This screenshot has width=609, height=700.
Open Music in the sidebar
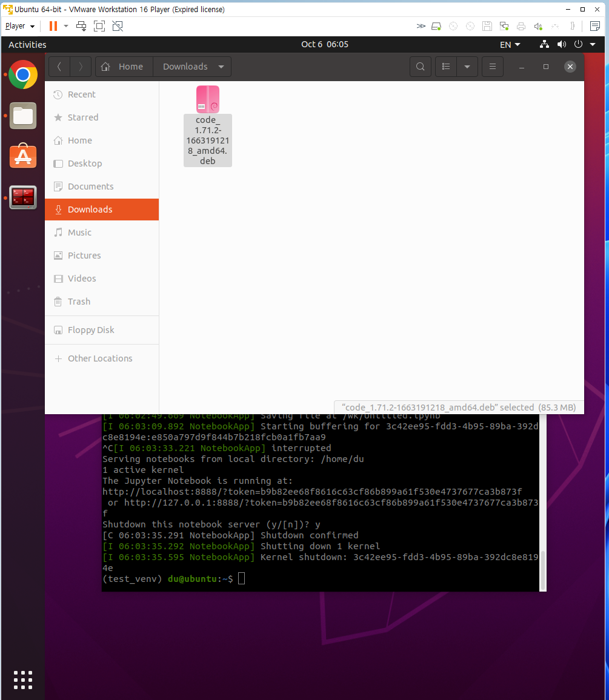coord(102,232)
